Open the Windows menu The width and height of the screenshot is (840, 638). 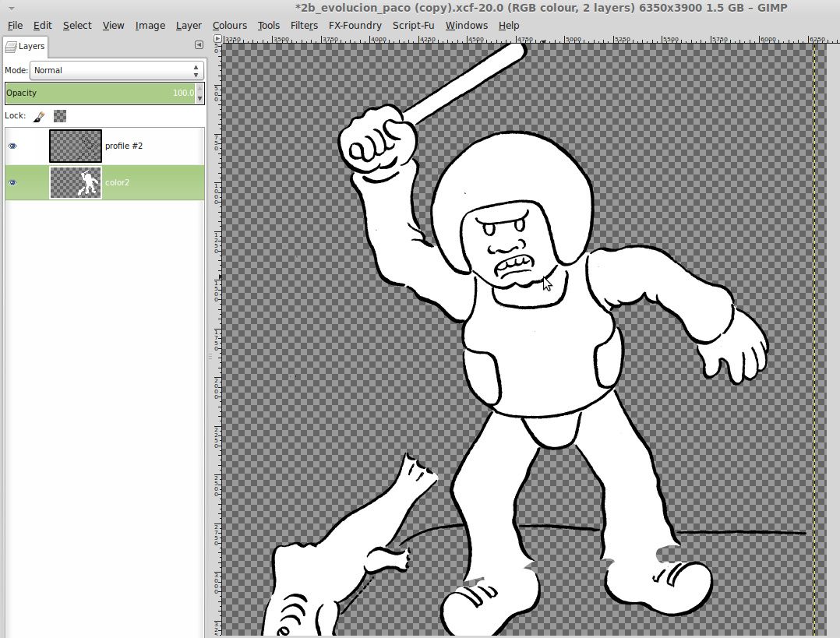[x=466, y=25]
